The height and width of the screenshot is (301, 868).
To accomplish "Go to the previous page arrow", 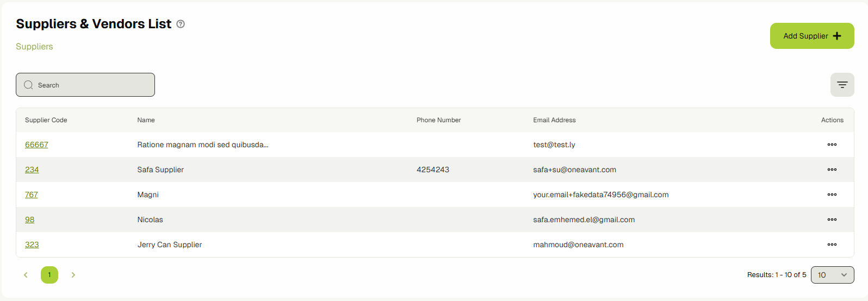I will pyautogui.click(x=26, y=275).
